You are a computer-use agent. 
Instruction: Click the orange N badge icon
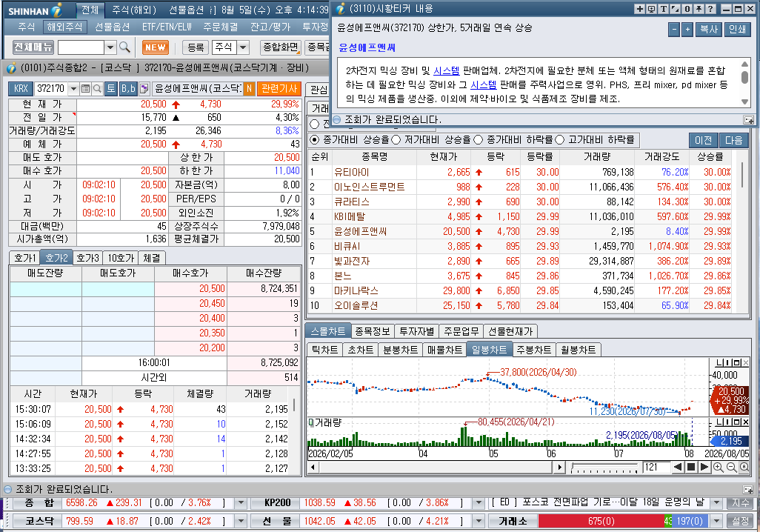[x=249, y=88]
